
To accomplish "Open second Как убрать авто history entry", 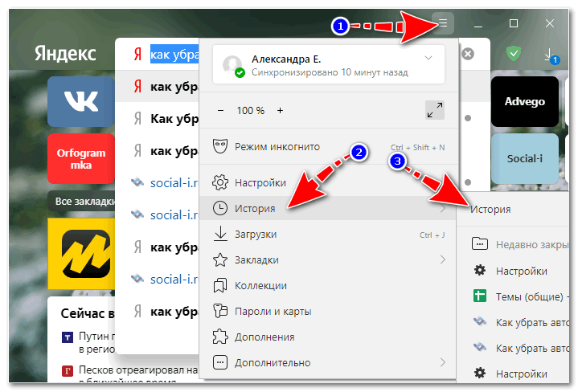I will (514, 348).
